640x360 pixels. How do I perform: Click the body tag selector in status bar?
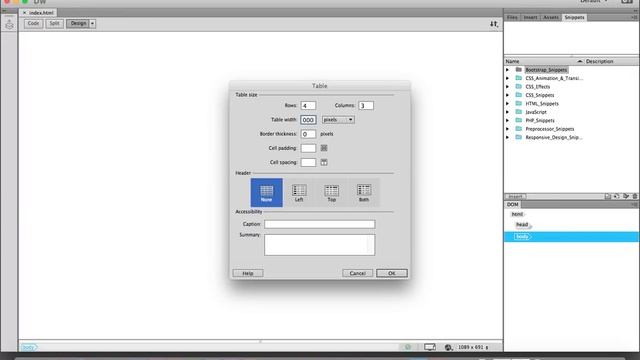[29, 347]
